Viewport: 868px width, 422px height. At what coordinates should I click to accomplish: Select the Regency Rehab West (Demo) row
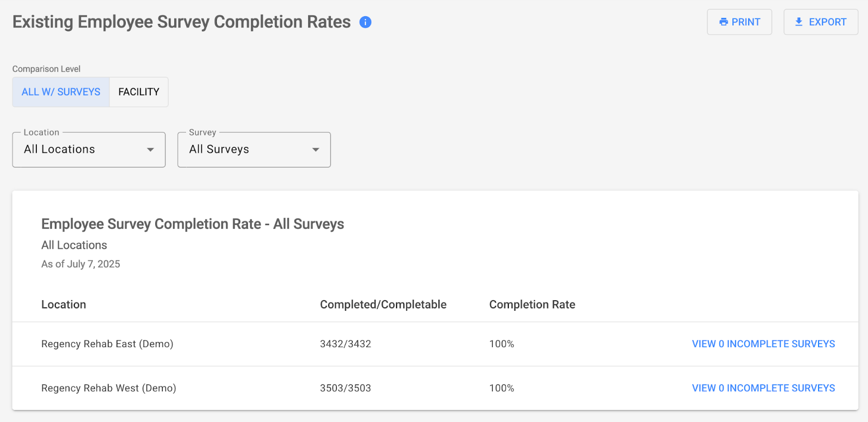click(108, 388)
